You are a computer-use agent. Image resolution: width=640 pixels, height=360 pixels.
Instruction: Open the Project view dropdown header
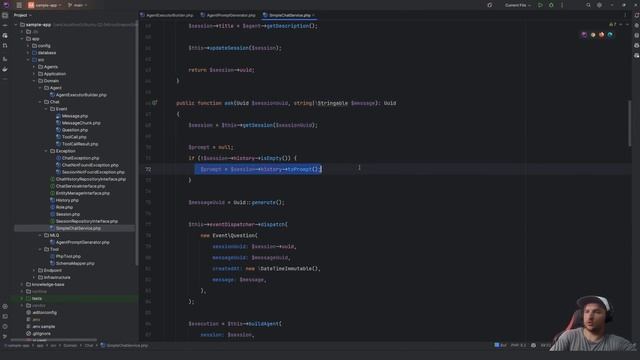(x=22, y=15)
